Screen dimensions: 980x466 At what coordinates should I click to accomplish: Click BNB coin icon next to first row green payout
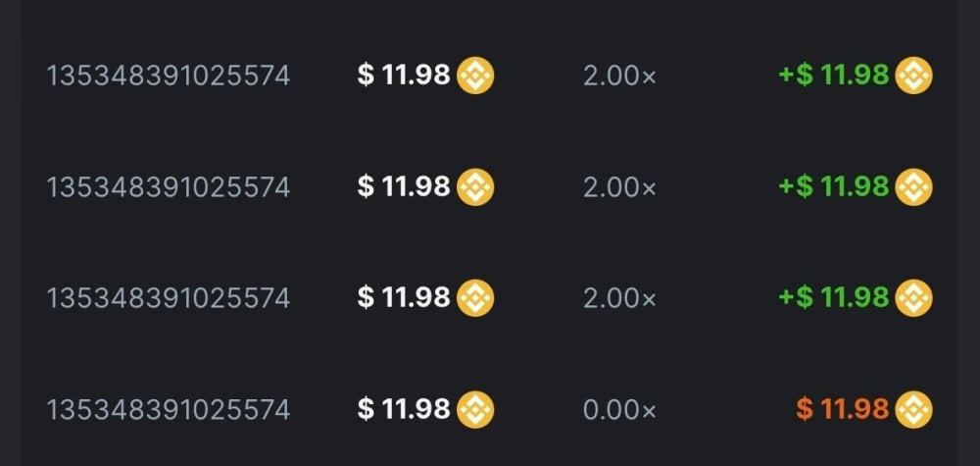point(913,75)
